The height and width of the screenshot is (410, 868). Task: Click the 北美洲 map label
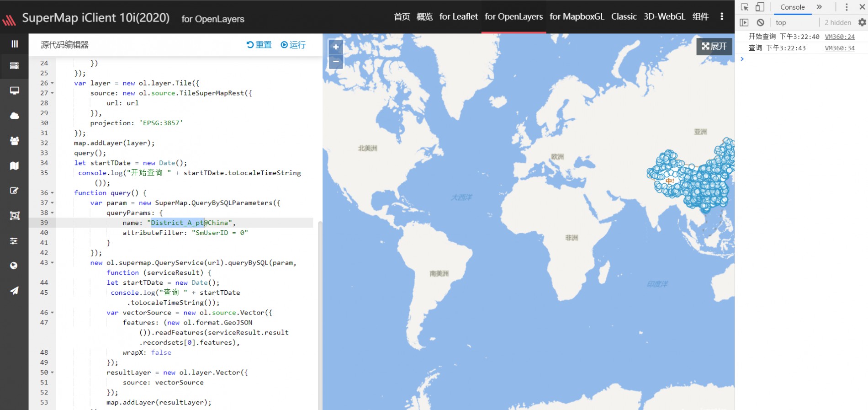368,148
